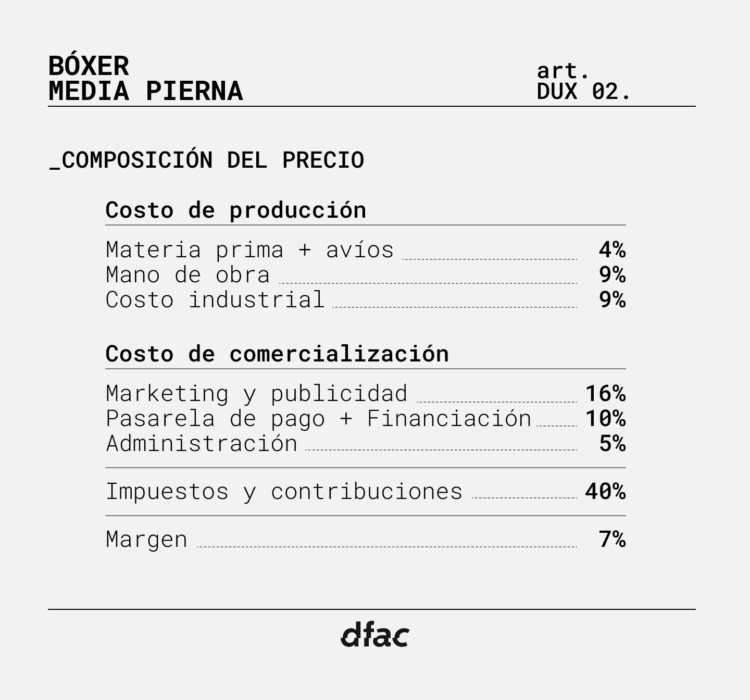Select Pasarela de pago + Financiación label
750x700 pixels.
coord(318,419)
